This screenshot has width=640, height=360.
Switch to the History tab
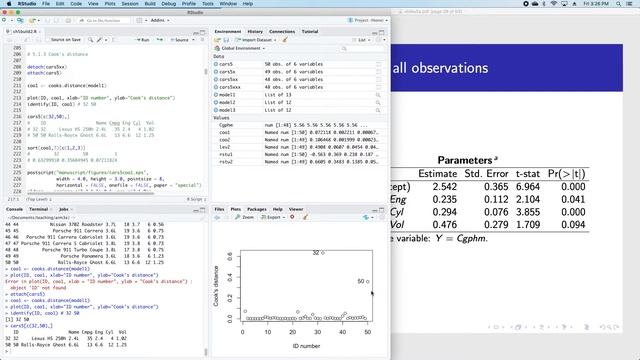pyautogui.click(x=255, y=31)
